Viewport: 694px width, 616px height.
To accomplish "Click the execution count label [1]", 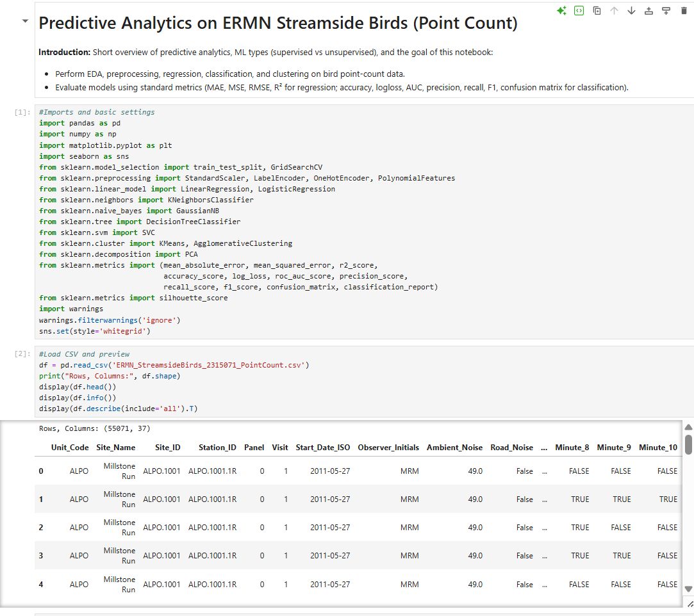I will pyautogui.click(x=20, y=112).
